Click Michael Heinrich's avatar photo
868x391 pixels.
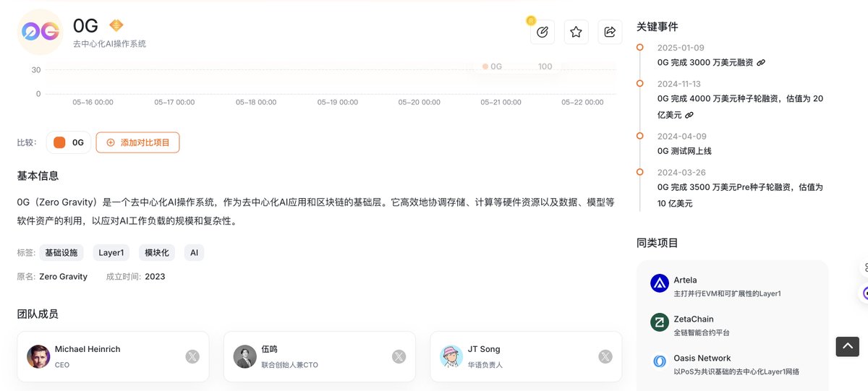(x=38, y=356)
